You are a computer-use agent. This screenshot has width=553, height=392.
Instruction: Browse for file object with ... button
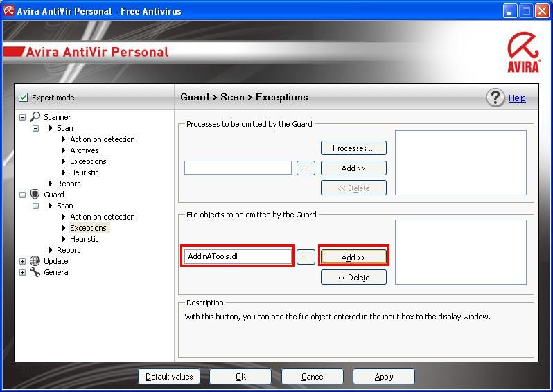coord(306,257)
